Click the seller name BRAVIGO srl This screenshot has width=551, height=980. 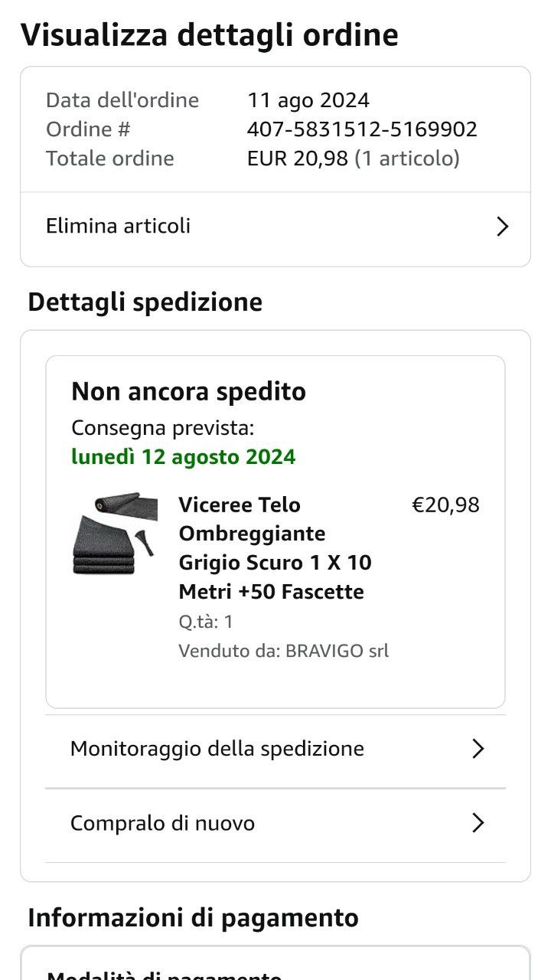coord(337,651)
